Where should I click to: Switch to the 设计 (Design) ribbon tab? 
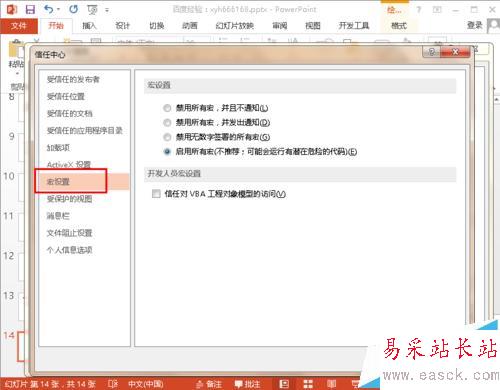122,26
